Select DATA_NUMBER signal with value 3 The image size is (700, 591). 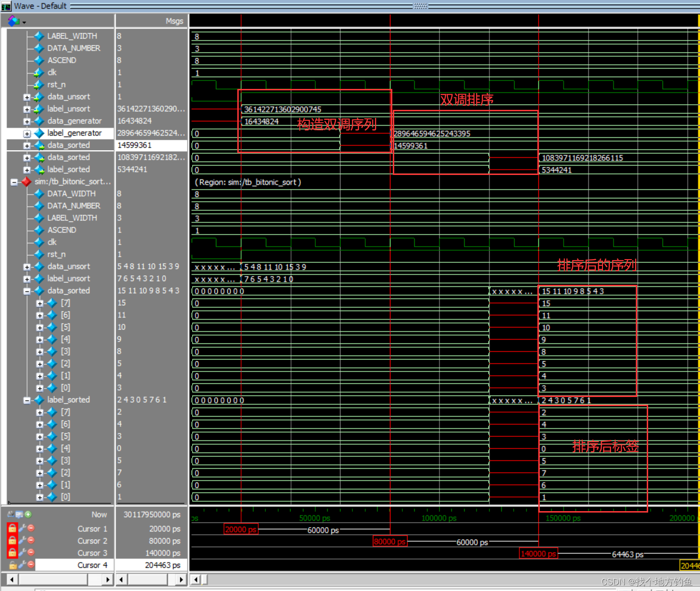coord(74,48)
